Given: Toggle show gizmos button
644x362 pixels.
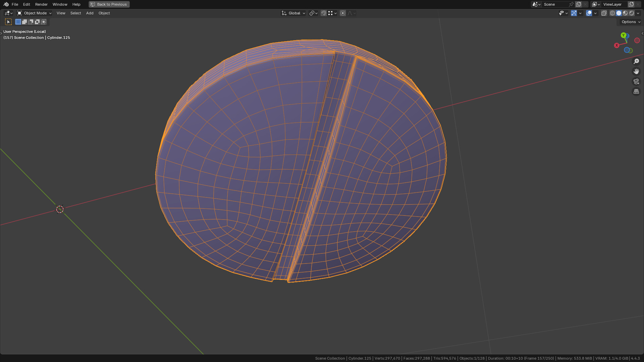Looking at the screenshot, I should click(x=574, y=13).
